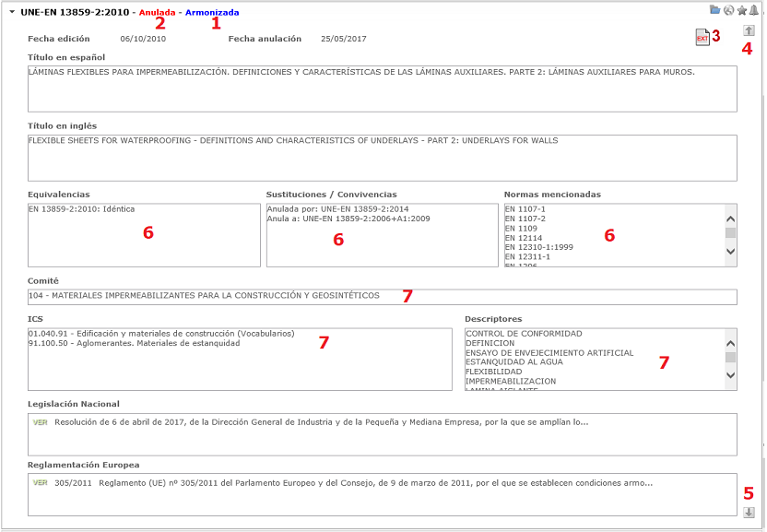The image size is (767, 532).
Task: Click the Descriptores scrollbar thumb
Action: (730, 357)
